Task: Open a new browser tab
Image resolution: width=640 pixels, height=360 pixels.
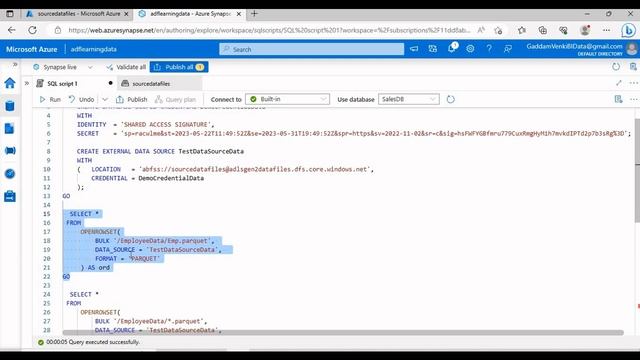Action: point(254,13)
